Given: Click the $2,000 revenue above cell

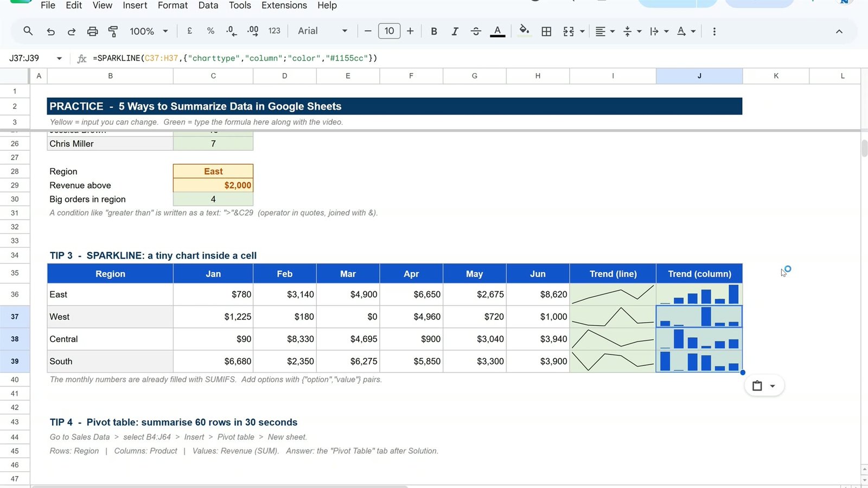Looking at the screenshot, I should 213,185.
